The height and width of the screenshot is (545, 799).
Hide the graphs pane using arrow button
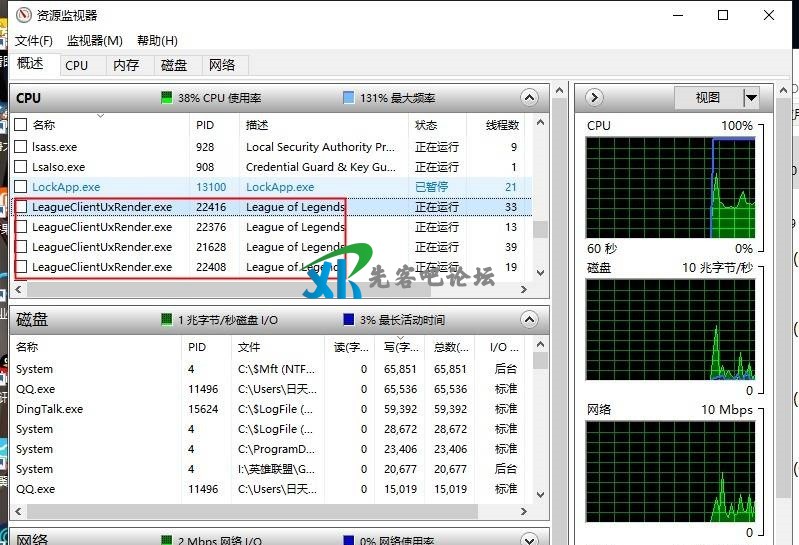[594, 98]
